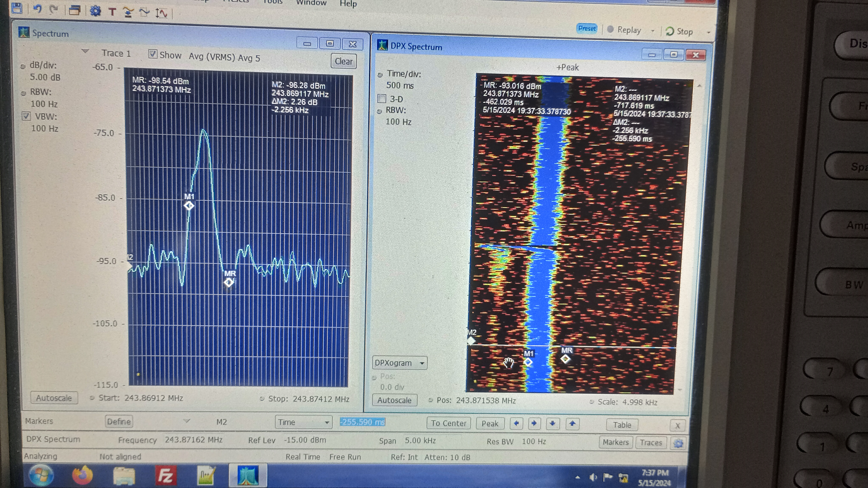Viewport: 868px width, 488px height.
Task: Launch Firefox from taskbar
Action: [x=82, y=475]
